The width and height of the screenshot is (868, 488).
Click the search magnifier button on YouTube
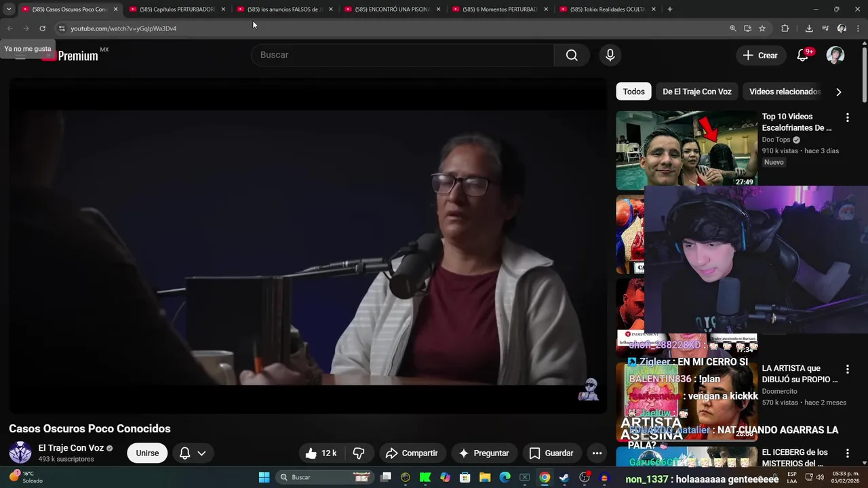click(x=572, y=55)
